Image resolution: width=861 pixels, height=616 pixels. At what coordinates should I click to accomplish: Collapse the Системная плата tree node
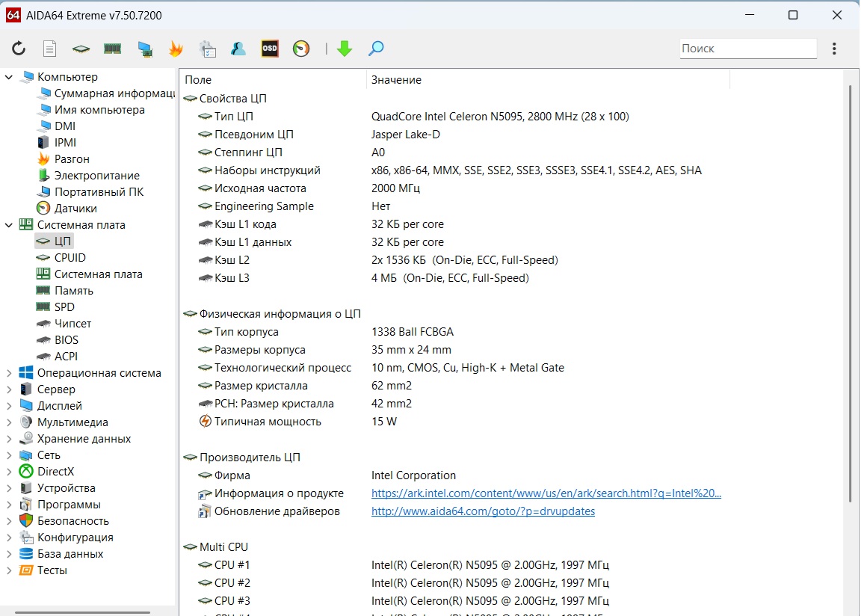coord(9,225)
